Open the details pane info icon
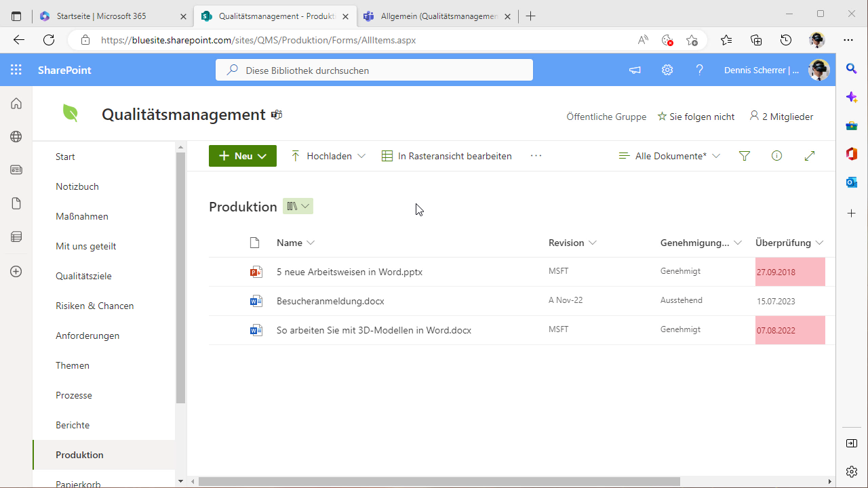The height and width of the screenshot is (488, 868). coord(776,155)
